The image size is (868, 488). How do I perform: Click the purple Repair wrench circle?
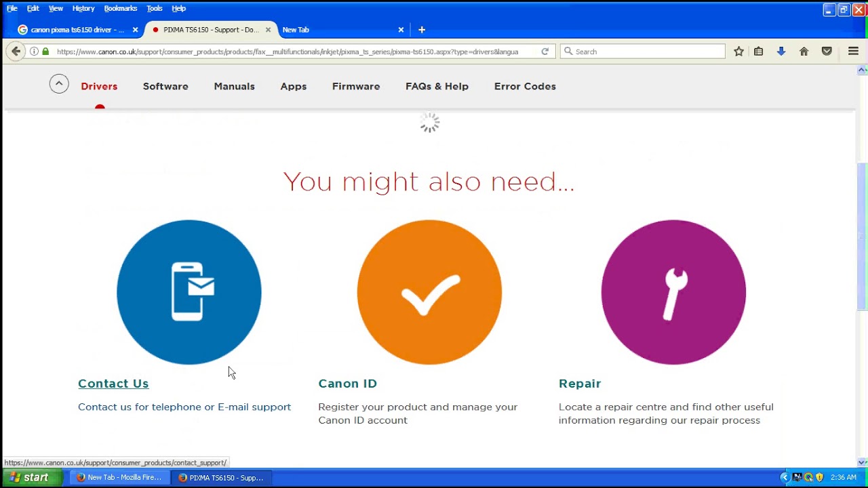(x=673, y=292)
